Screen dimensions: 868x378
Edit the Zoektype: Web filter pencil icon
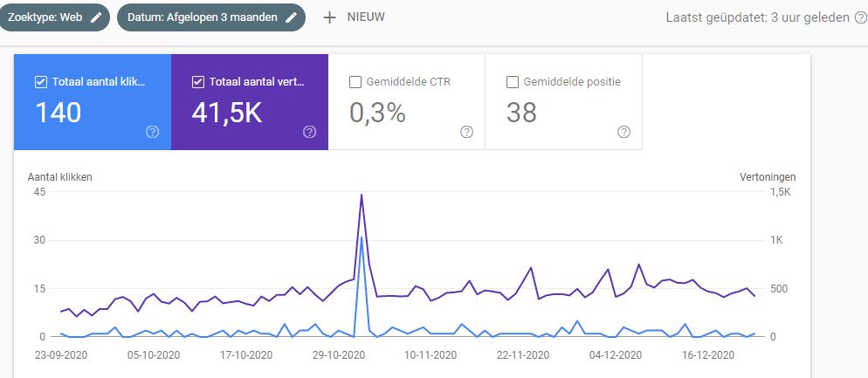[x=96, y=17]
